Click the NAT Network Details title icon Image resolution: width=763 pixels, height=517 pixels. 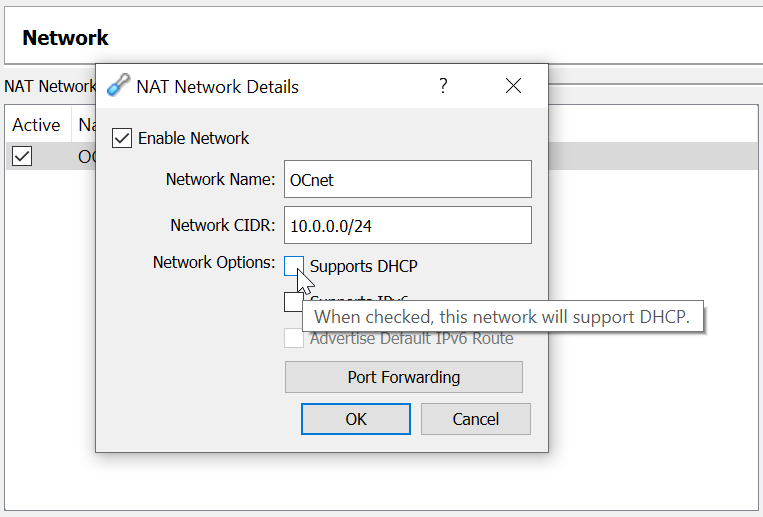[118, 86]
